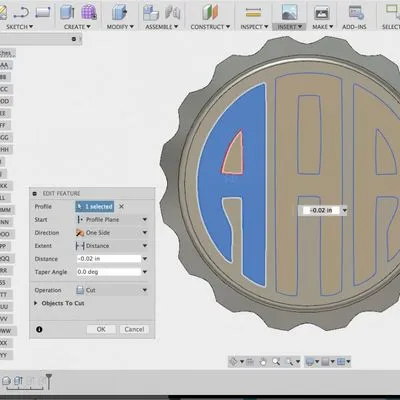
Task: Click the Look At navigation icon
Action: click(x=250, y=362)
